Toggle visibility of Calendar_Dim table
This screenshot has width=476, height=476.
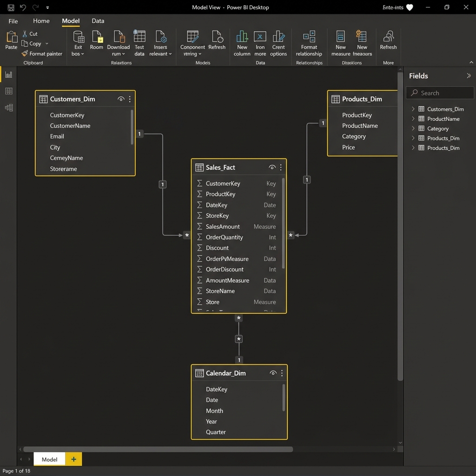click(273, 373)
